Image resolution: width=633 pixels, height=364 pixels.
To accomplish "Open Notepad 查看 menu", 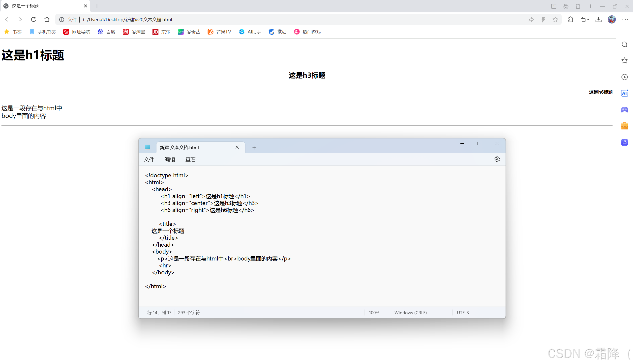I will (190, 159).
